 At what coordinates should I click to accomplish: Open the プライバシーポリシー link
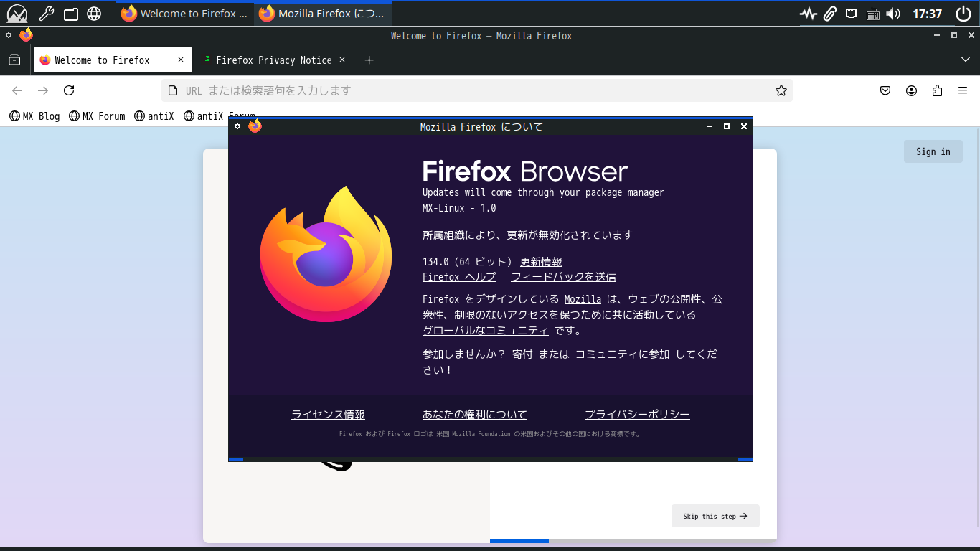[x=637, y=415]
